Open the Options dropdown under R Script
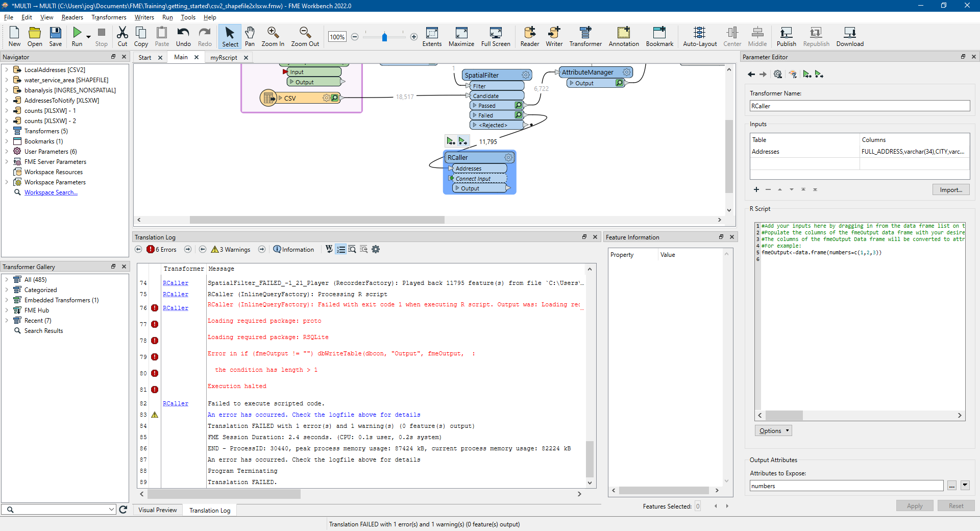 [x=773, y=430]
